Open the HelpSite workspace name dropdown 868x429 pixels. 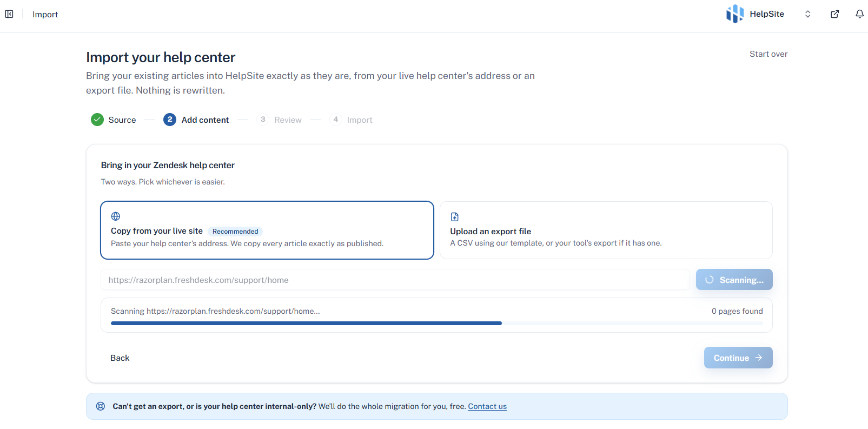[767, 14]
